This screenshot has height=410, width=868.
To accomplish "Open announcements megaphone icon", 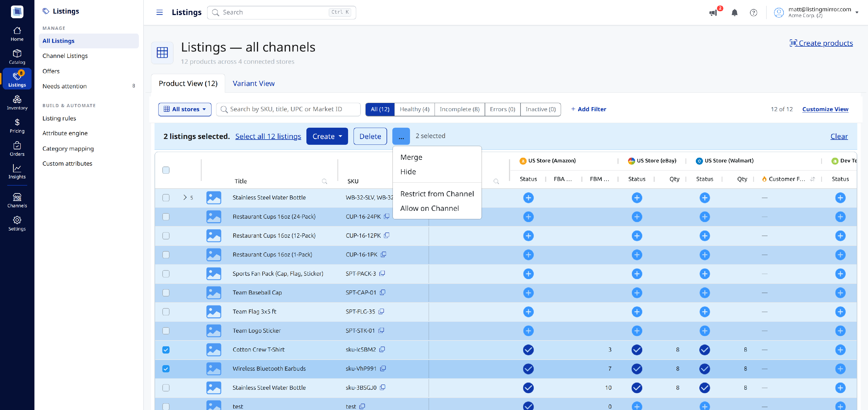I will coord(713,13).
